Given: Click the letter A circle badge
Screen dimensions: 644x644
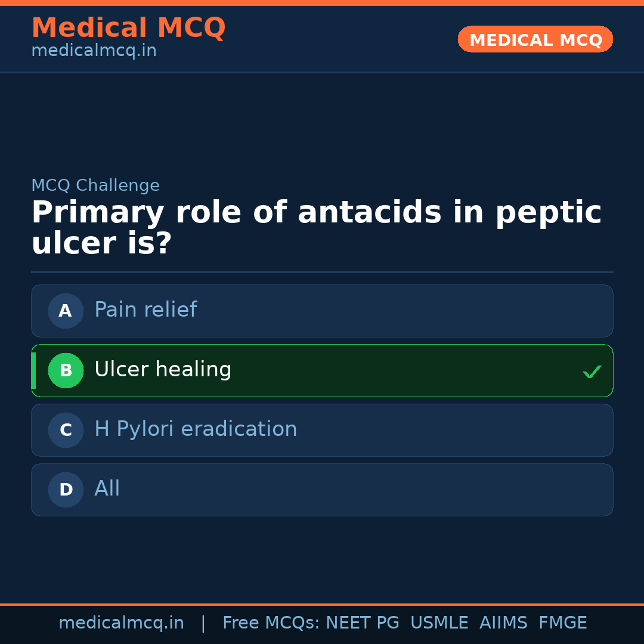Looking at the screenshot, I should point(66,311).
